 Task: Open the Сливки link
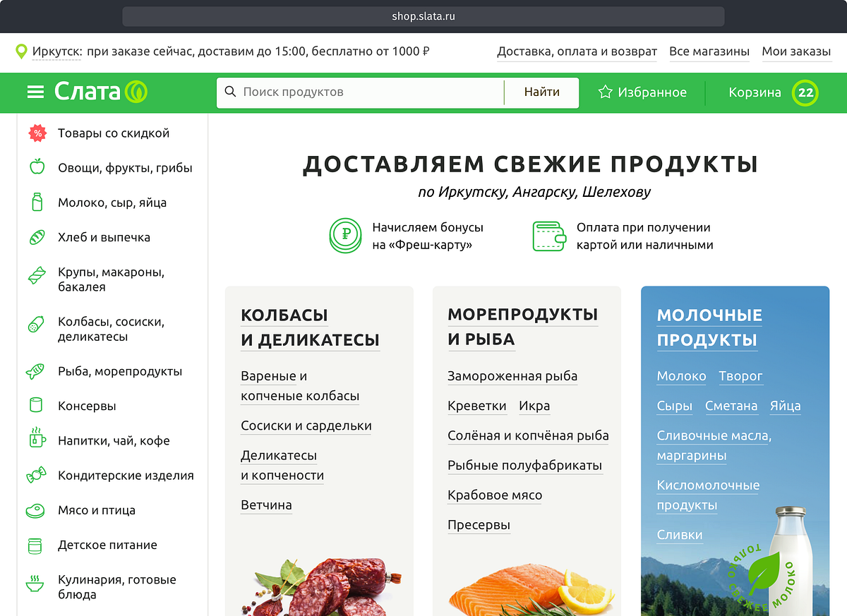click(680, 535)
